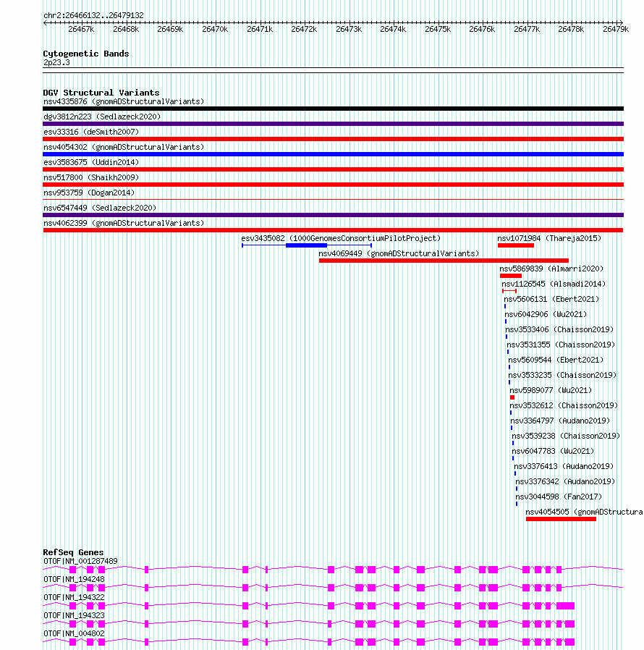
Task: Click the nsv1126545 (Alsmadi2014) label
Action: (x=554, y=284)
